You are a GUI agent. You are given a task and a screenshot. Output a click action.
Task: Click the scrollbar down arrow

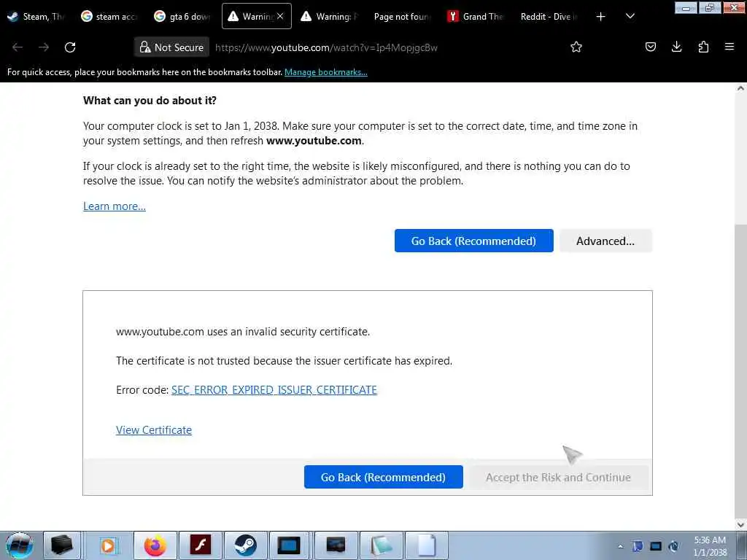(741, 524)
